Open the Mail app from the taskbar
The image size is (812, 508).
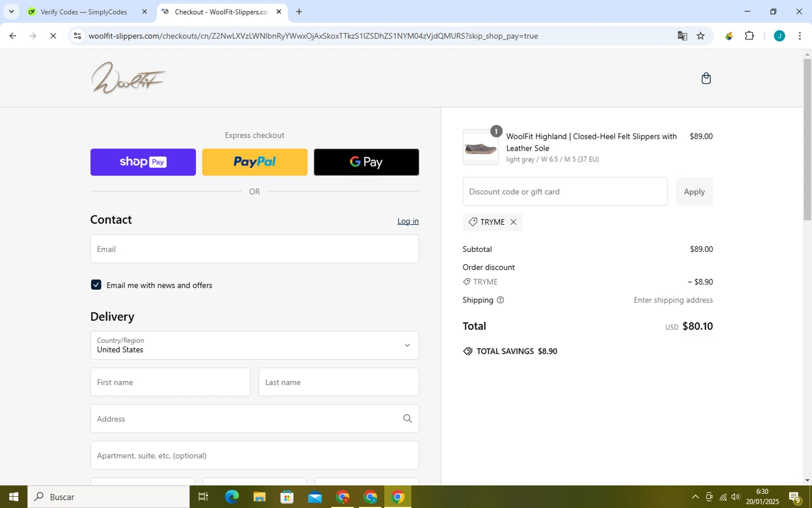click(315, 497)
